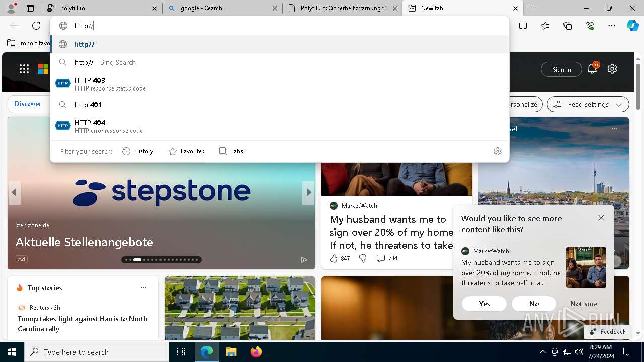
Task: Open Browser essentials heart icon
Action: 590,26
